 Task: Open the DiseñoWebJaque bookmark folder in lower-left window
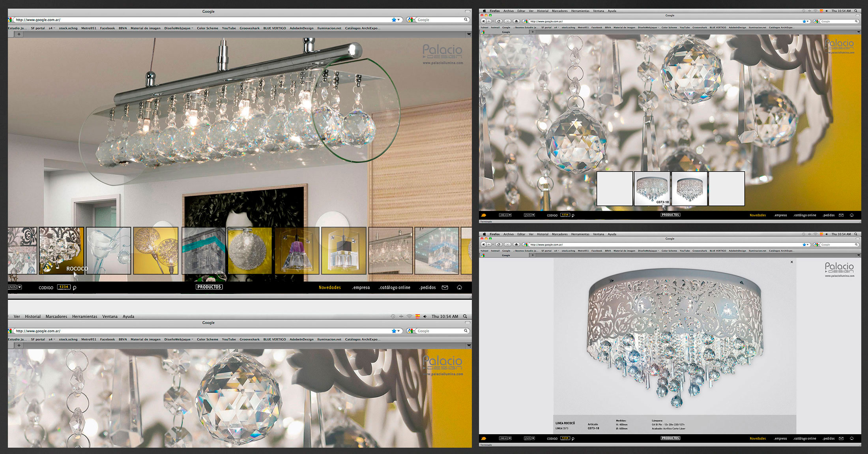[x=178, y=339]
